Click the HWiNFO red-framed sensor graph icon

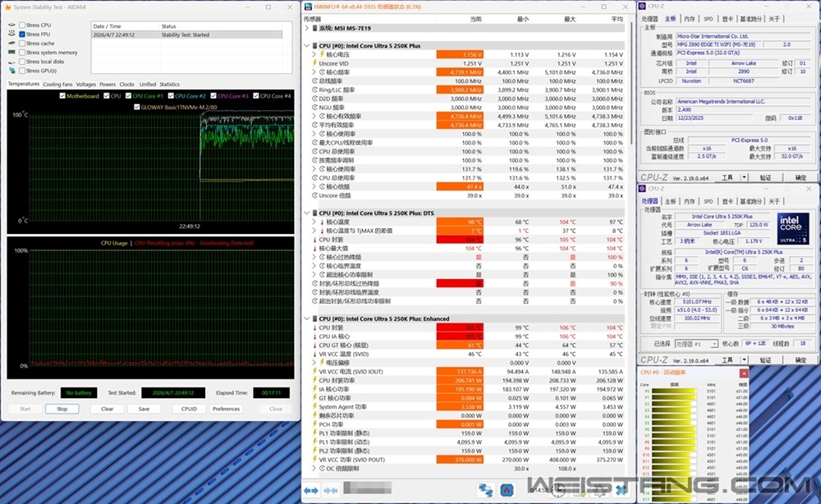508,490
